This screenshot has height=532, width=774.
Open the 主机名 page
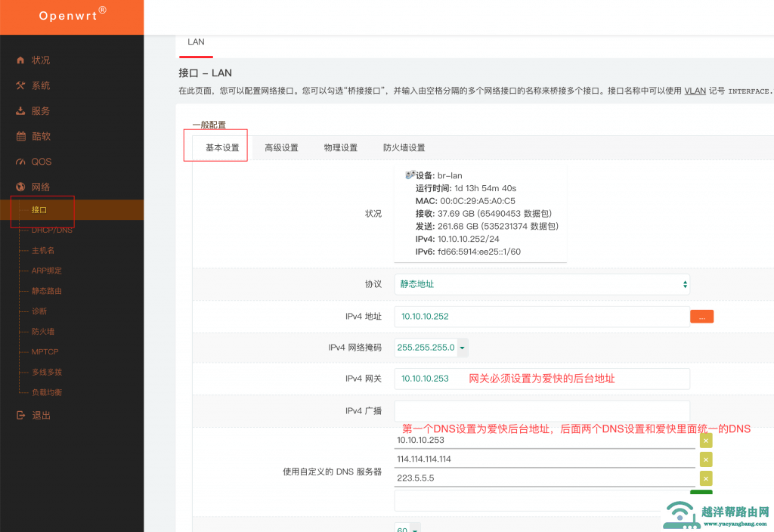pyautogui.click(x=43, y=250)
